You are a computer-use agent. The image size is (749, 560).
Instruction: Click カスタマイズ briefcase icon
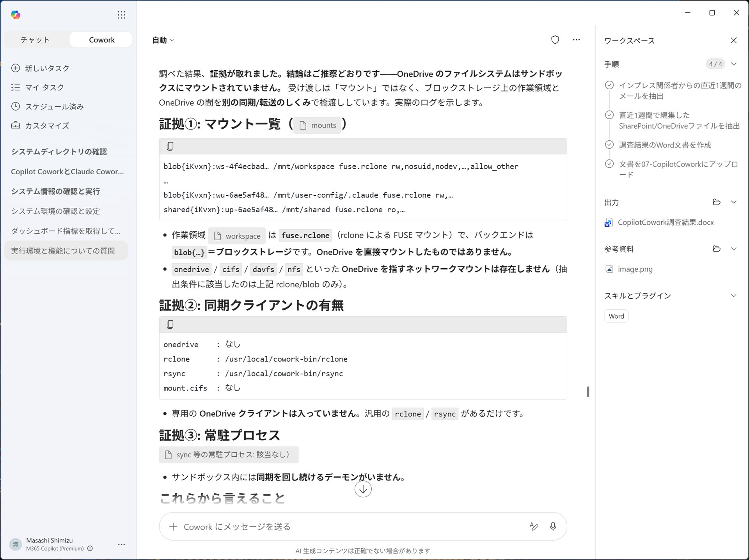coord(16,126)
